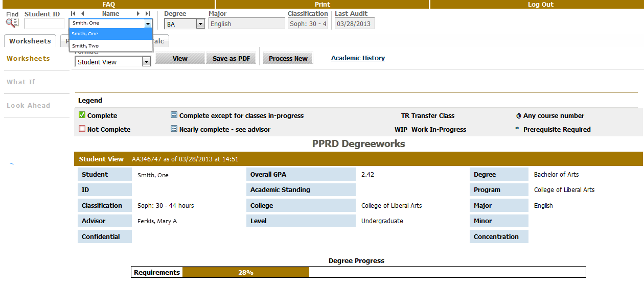This screenshot has width=644, height=288.
Task: Jump to last student arrow
Action: [148, 14]
